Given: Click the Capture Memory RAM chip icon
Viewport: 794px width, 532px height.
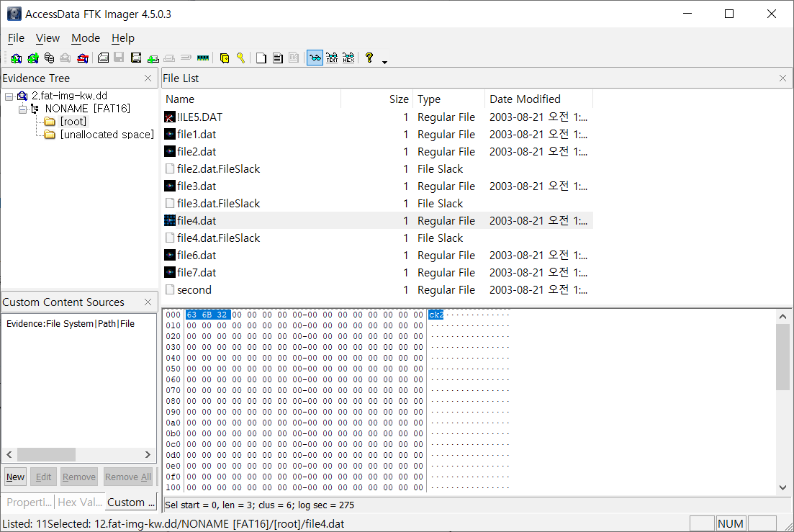Looking at the screenshot, I should (203, 58).
